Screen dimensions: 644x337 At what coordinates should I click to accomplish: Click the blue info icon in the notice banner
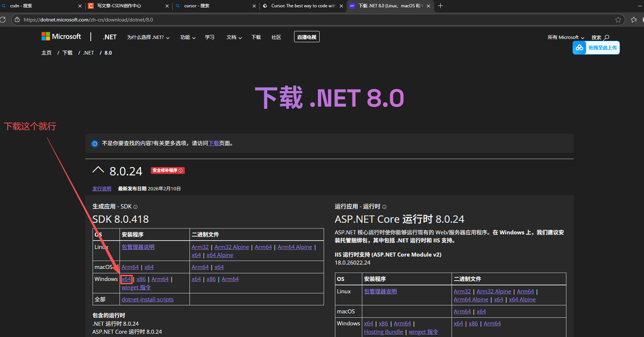(x=95, y=143)
